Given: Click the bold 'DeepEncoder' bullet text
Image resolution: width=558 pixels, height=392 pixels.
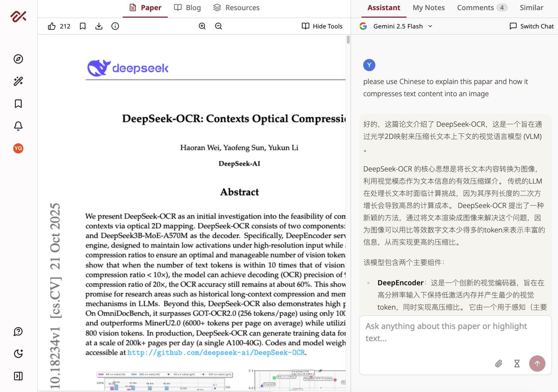Looking at the screenshot, I should pyautogui.click(x=400, y=283).
